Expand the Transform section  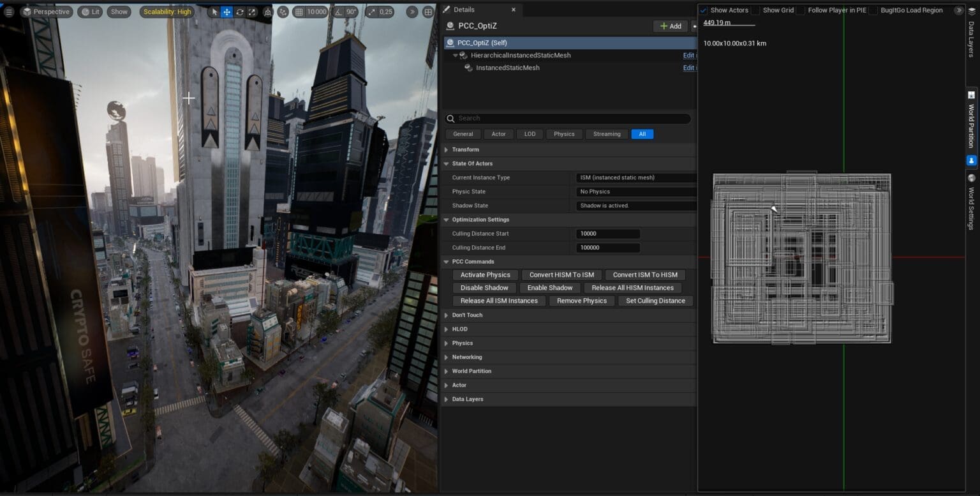point(446,149)
